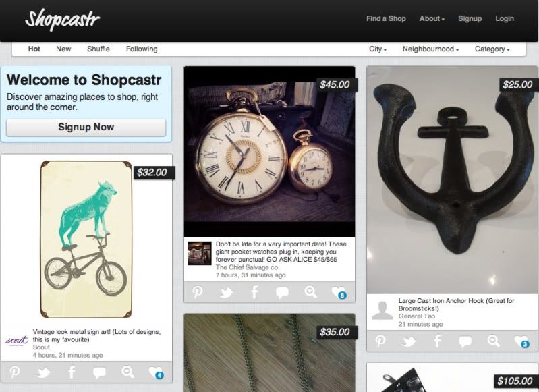The image size is (539, 392).
Task: Open The Chief Salvage co. shop link
Action: click(248, 267)
